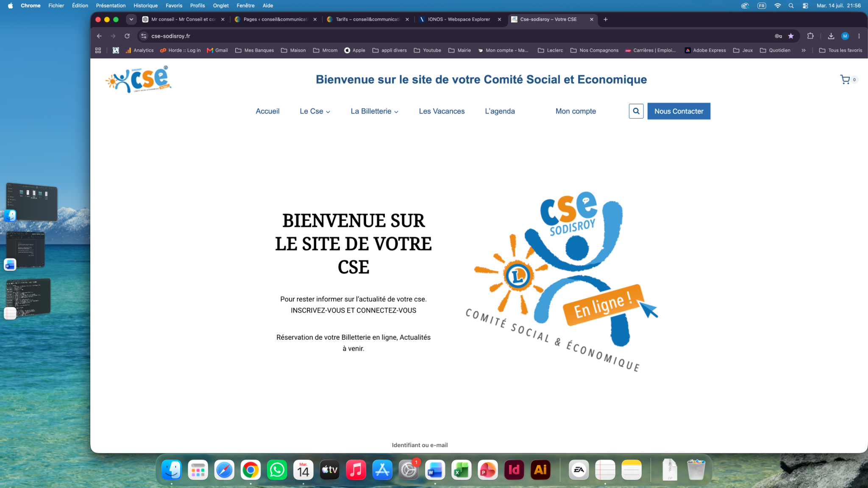Click the large CSE Sodisroy logo image
Viewport: 868px width, 488px height.
click(562, 282)
